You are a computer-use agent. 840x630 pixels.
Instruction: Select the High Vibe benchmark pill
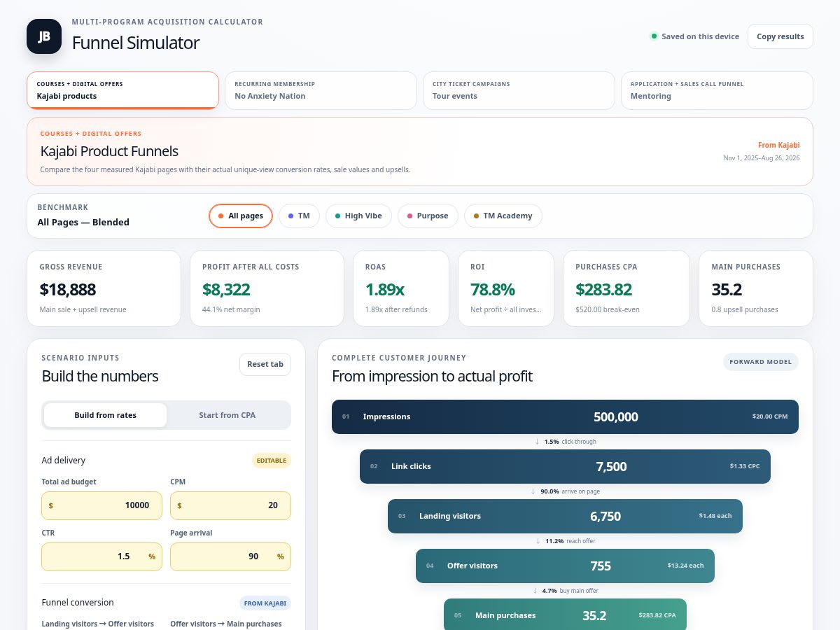(x=358, y=216)
